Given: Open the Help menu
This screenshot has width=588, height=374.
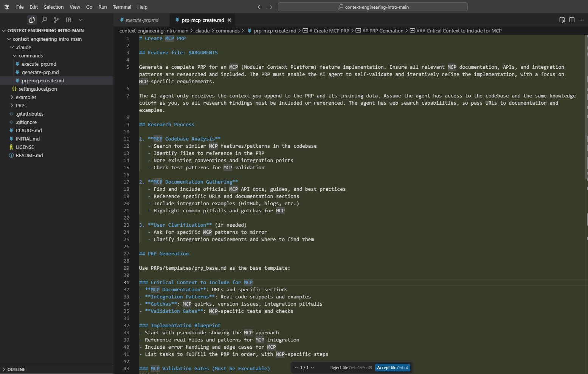Looking at the screenshot, I should 142,7.
